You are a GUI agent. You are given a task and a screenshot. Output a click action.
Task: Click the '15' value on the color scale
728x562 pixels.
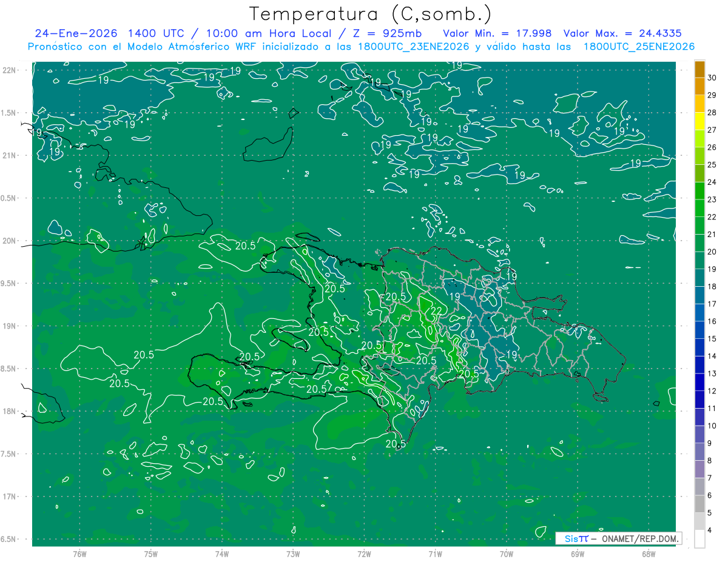click(712, 339)
